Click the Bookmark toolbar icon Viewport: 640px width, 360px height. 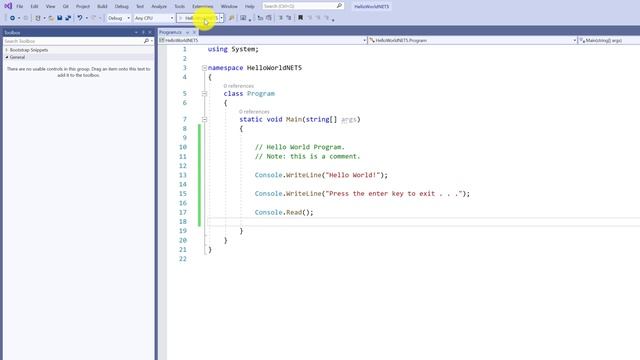click(300, 18)
